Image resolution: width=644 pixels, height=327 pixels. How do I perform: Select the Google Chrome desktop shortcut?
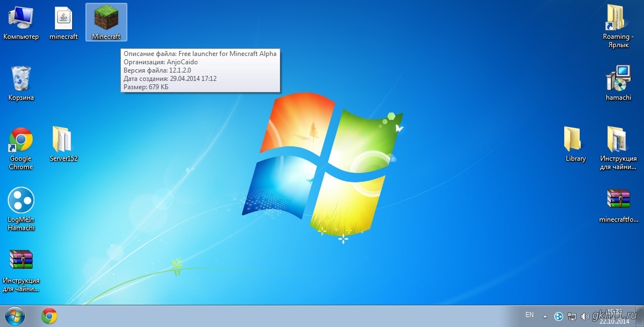[x=21, y=149]
